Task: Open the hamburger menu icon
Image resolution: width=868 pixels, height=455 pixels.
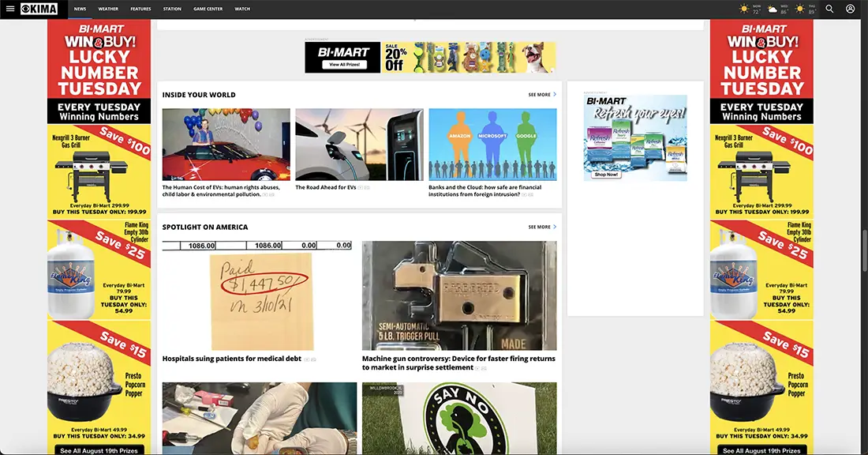Action: pos(10,9)
